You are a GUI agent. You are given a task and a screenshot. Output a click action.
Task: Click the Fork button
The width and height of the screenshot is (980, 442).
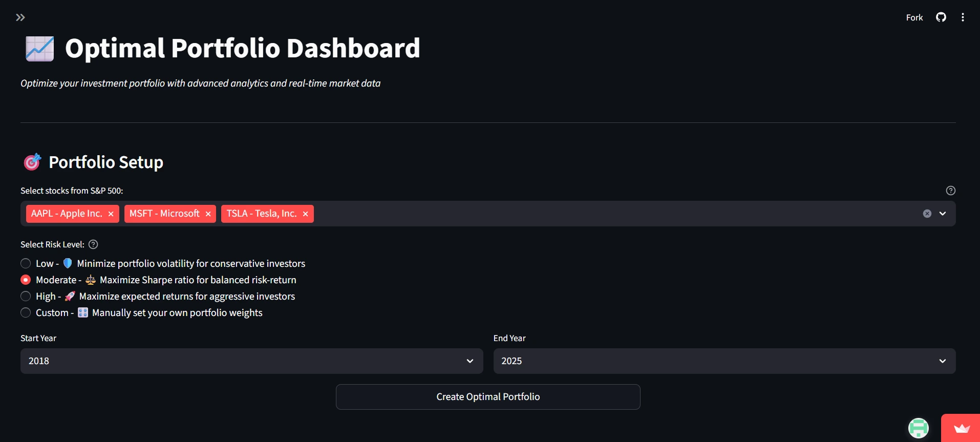click(x=914, y=17)
